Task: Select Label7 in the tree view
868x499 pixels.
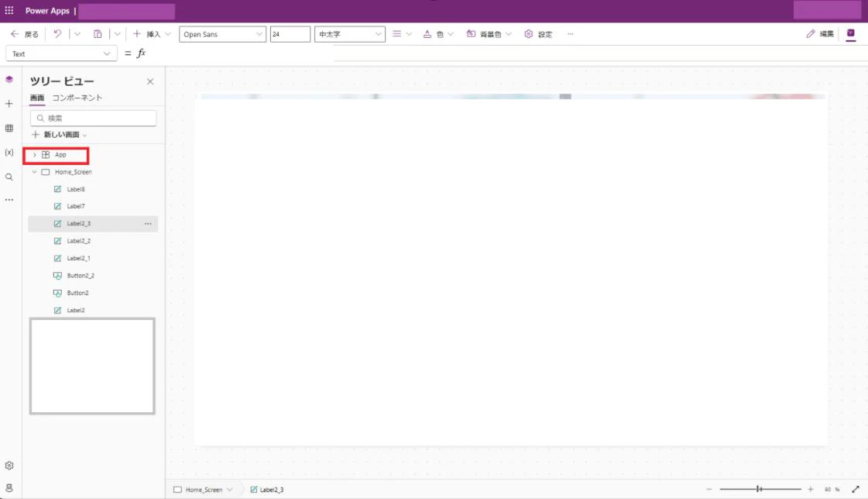Action: [x=76, y=206]
